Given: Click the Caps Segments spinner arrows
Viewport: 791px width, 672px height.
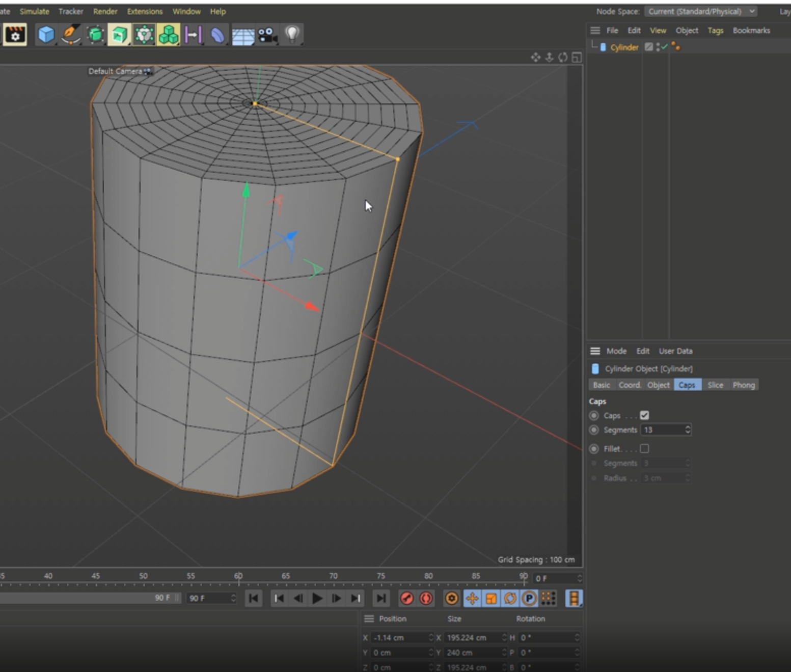Looking at the screenshot, I should point(688,430).
